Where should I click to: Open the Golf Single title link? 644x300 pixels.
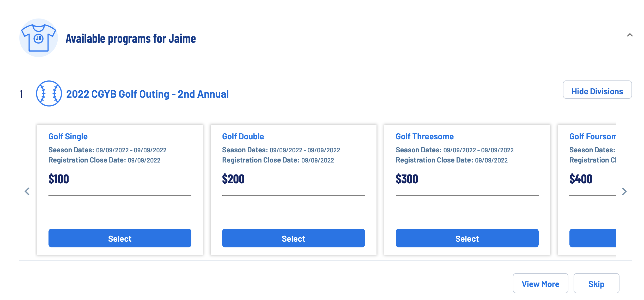click(x=68, y=136)
